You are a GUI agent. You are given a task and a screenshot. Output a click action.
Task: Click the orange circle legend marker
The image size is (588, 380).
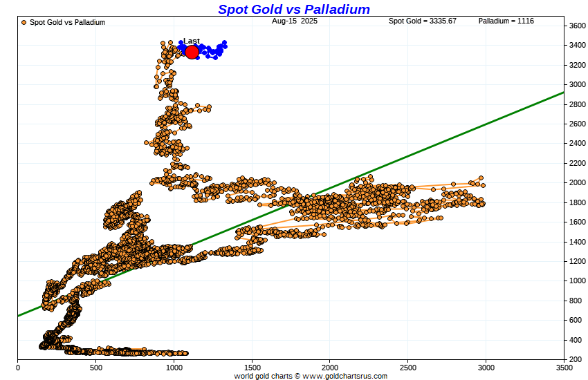tap(24, 22)
